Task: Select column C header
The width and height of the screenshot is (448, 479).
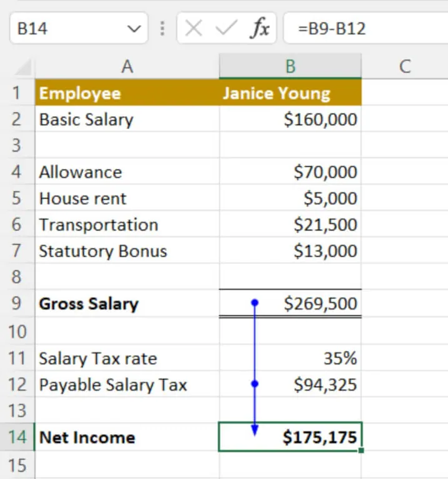Action: [x=404, y=66]
